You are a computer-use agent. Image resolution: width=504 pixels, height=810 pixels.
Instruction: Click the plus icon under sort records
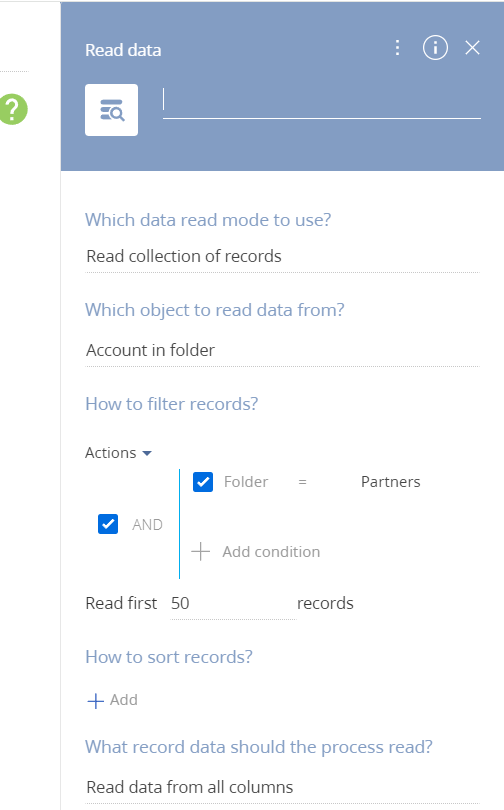[96, 700]
